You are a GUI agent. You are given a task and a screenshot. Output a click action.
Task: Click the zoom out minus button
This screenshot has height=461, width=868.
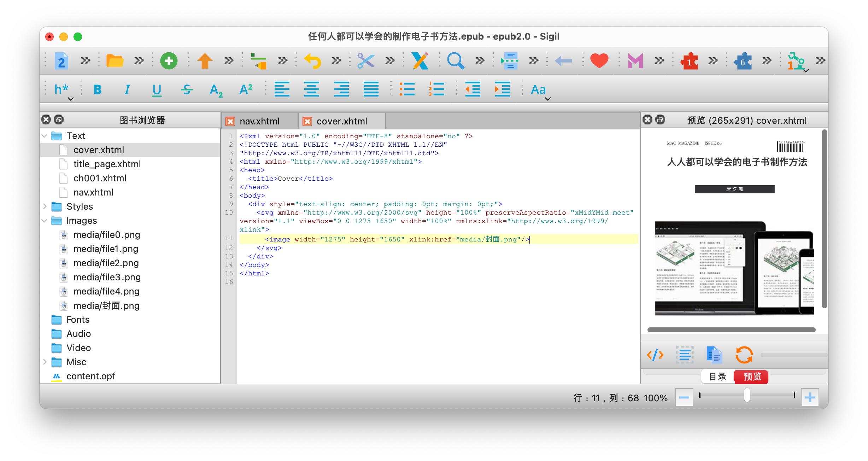click(684, 398)
